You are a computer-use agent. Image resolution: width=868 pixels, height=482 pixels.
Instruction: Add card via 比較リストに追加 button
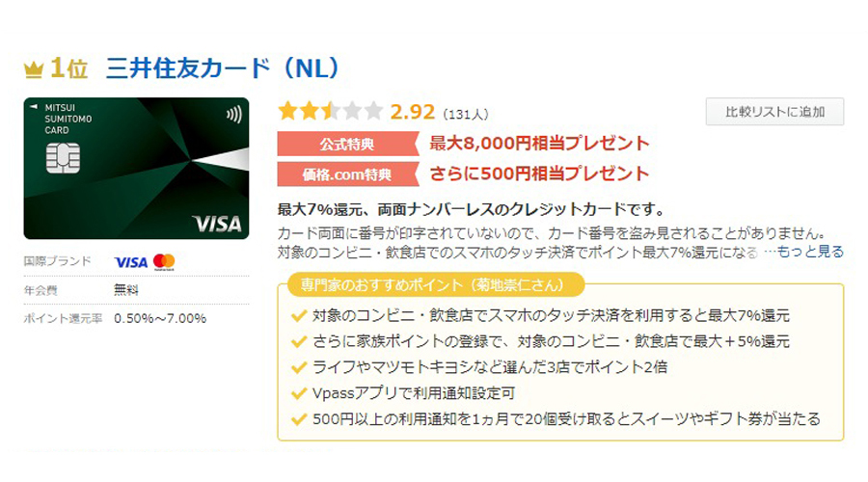click(774, 112)
